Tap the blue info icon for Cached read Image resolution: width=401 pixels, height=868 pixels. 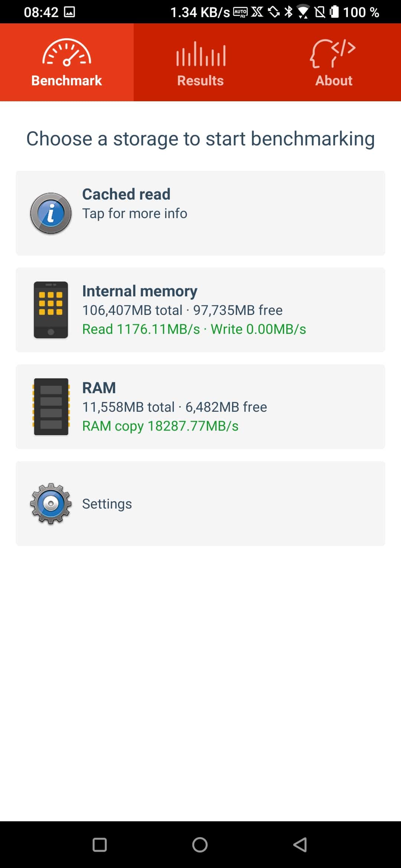[x=51, y=213]
